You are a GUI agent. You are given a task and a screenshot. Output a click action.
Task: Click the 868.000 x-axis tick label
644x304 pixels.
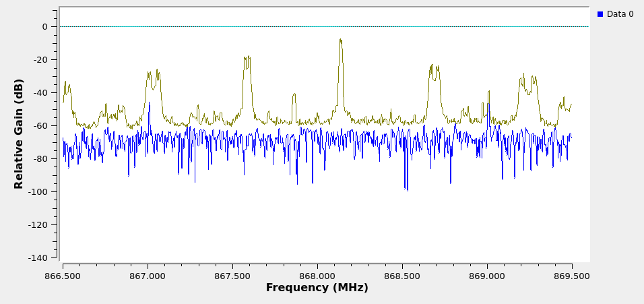coord(317,275)
